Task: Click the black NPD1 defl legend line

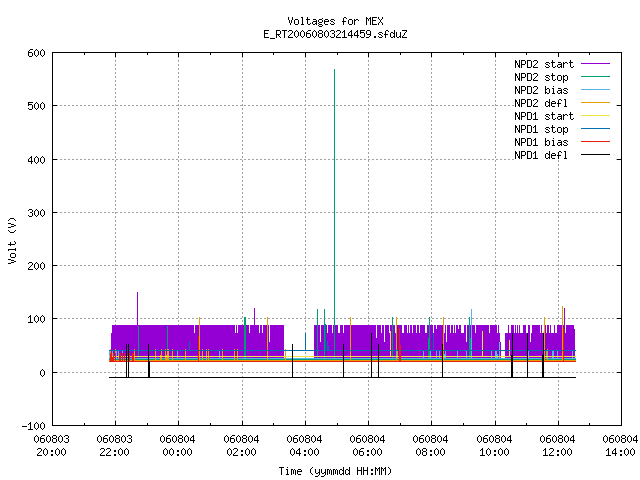Action: coord(595,155)
